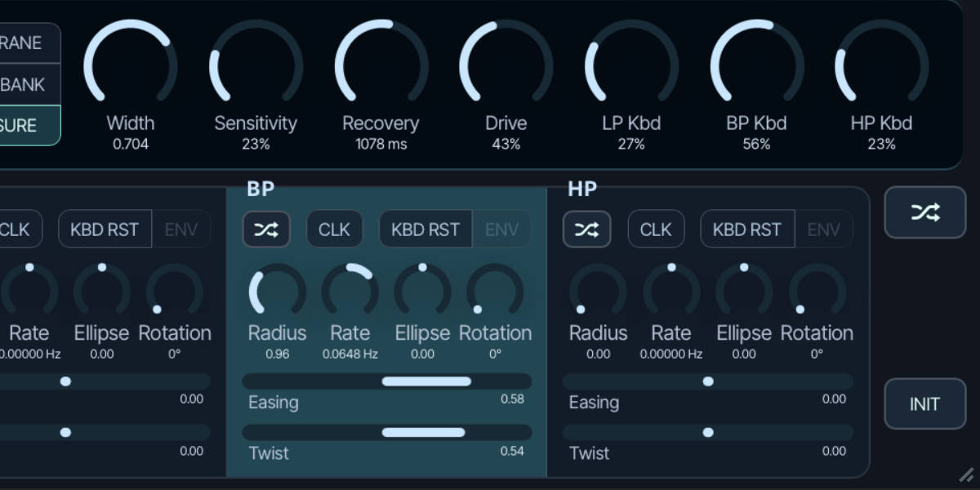Toggle CLK in the HP section

[656, 229]
